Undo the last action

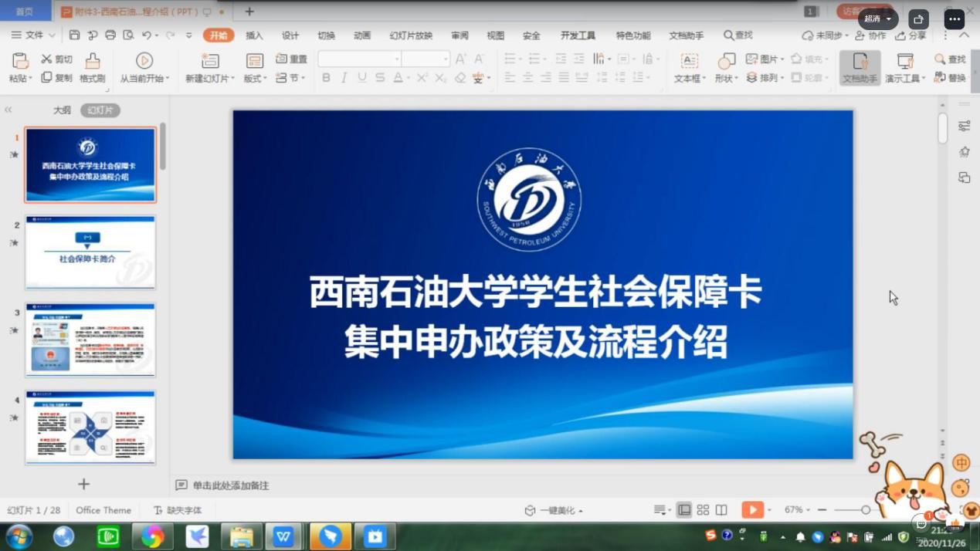pos(146,35)
